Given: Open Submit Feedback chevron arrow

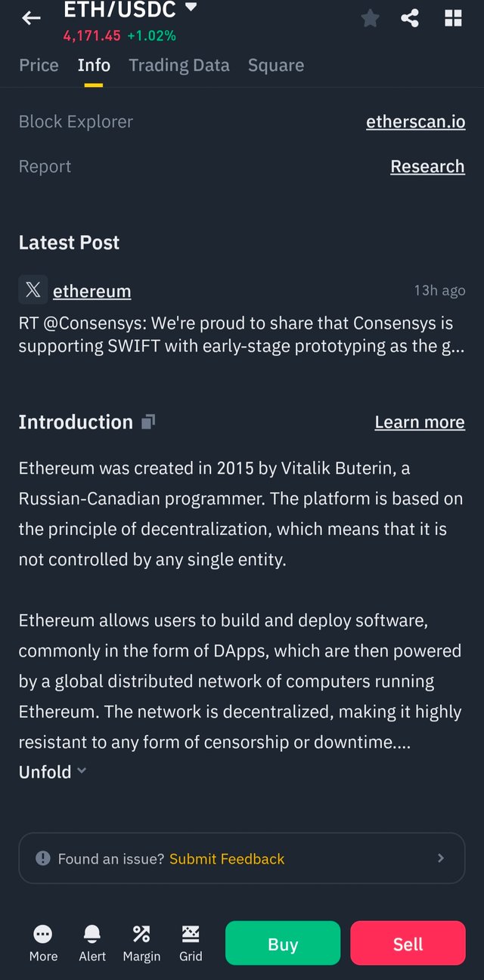Looking at the screenshot, I should pyautogui.click(x=441, y=858).
